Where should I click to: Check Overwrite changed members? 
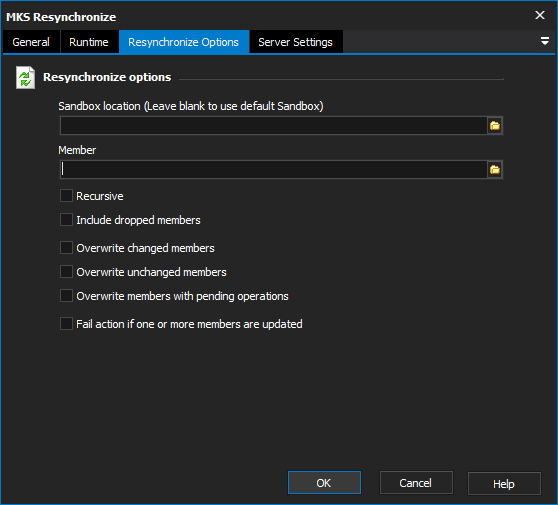(x=67, y=248)
